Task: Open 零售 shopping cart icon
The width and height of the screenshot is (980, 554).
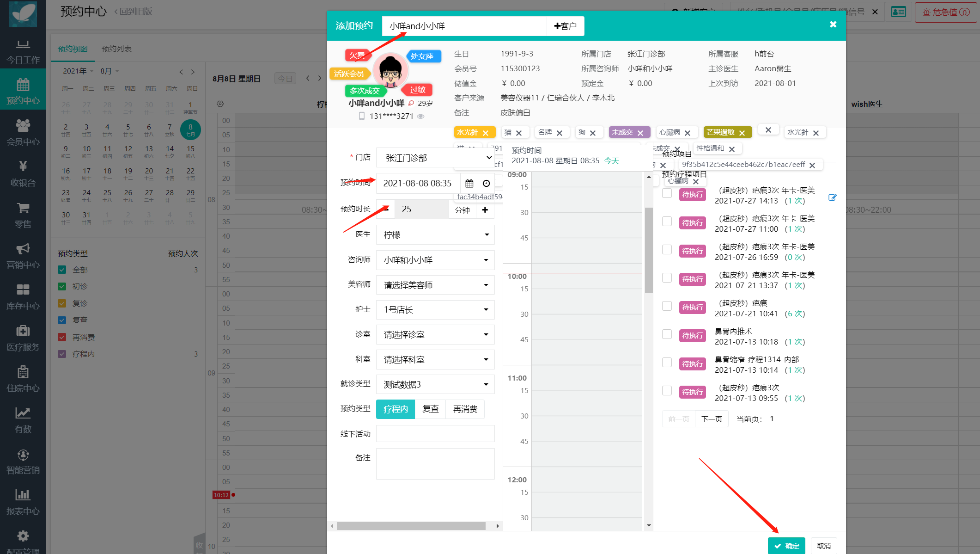Action: click(x=23, y=208)
